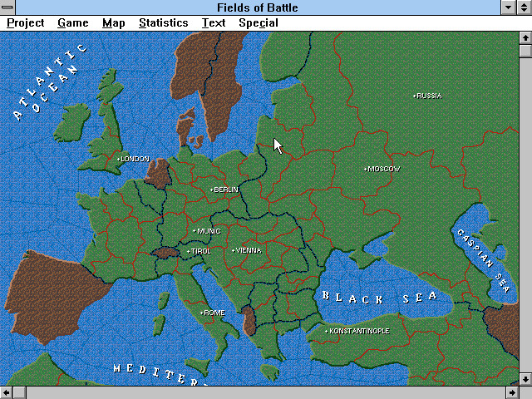This screenshot has width=532, height=399.
Task: Click the vertical scrollbar down arrow
Action: (x=525, y=379)
